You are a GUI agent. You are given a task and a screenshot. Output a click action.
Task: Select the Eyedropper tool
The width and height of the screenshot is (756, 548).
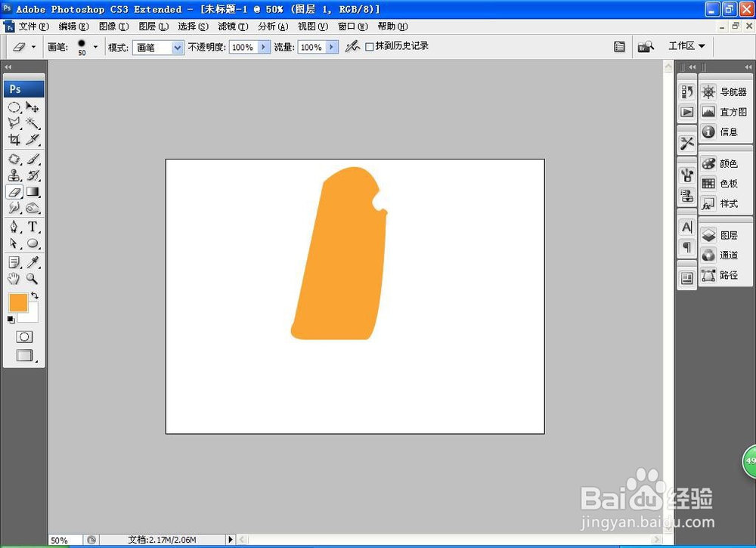point(33,262)
